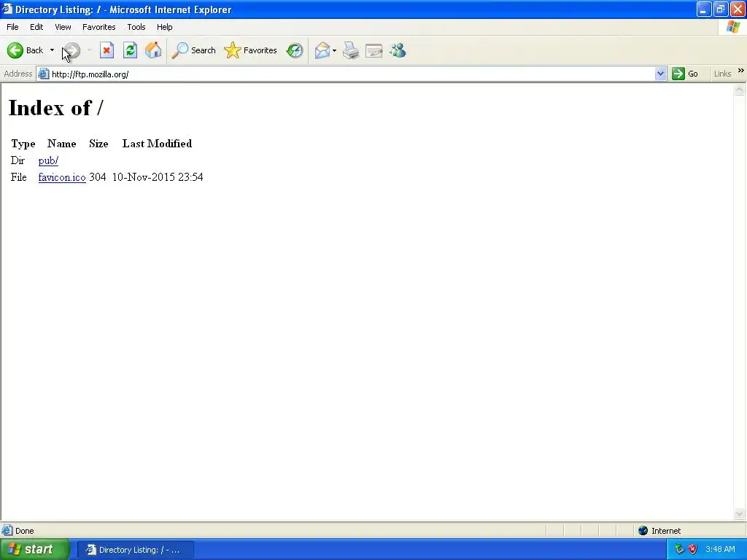747x560 pixels.
Task: Click the Last Modified column header
Action: click(x=157, y=144)
